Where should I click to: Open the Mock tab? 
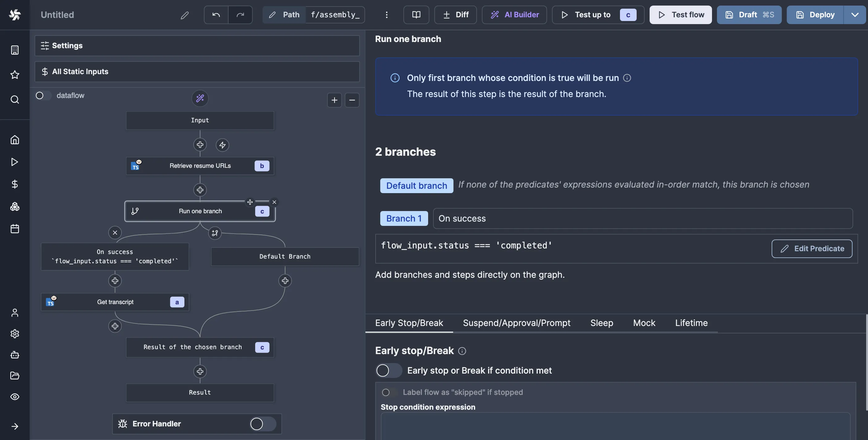pyautogui.click(x=644, y=323)
